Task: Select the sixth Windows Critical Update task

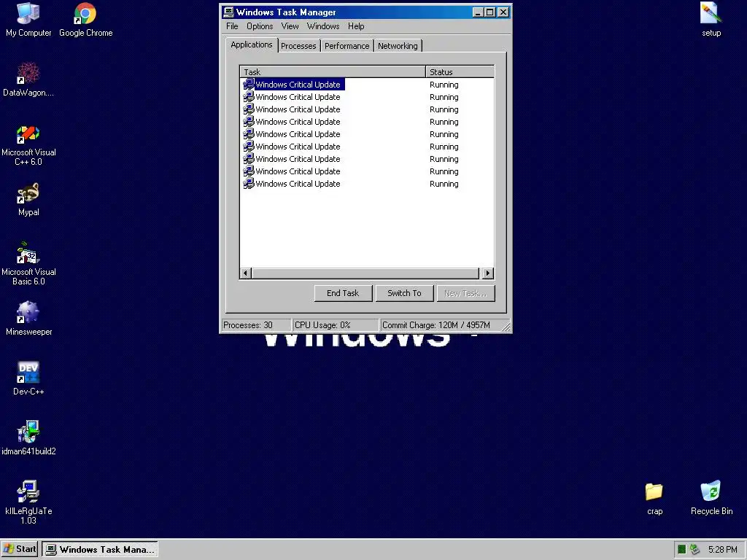Action: click(367, 147)
